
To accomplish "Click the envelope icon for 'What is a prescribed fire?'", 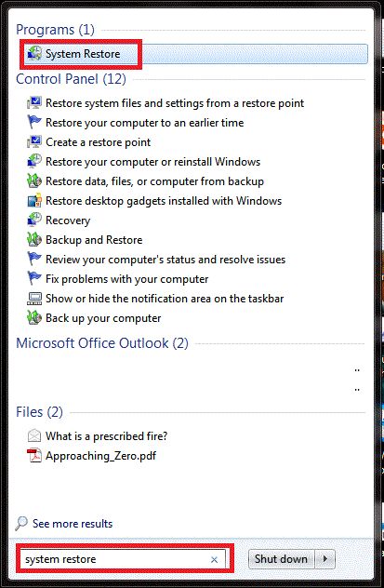I will [x=34, y=436].
